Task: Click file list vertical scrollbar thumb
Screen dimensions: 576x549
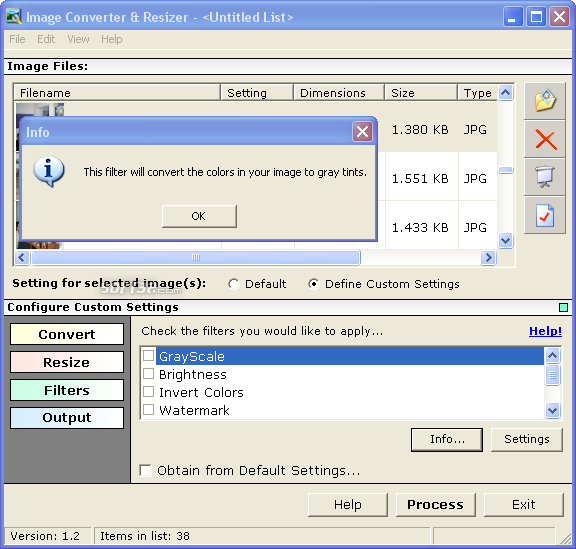Action: point(505,170)
